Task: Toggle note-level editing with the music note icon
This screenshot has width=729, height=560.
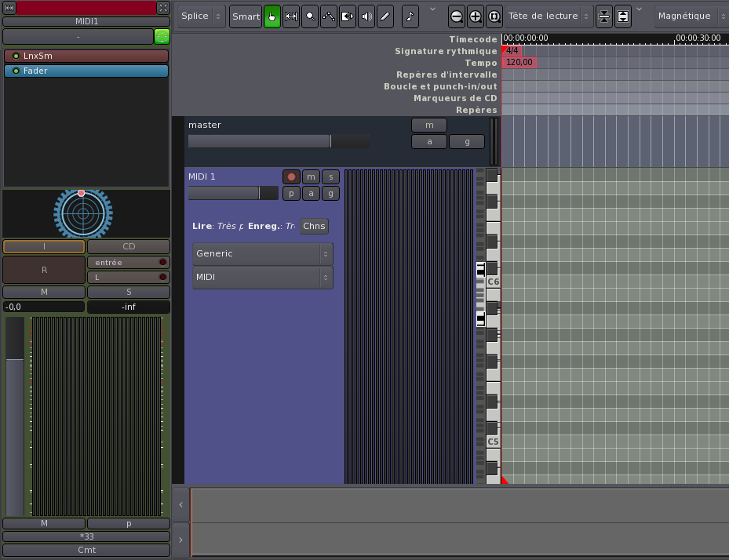Action: [410, 16]
